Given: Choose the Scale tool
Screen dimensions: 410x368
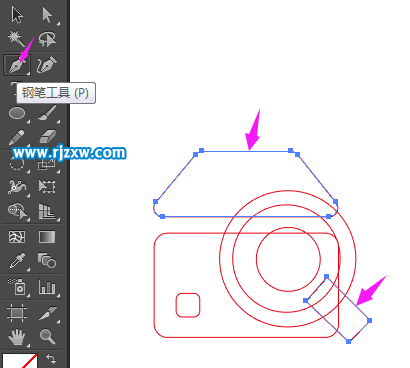Looking at the screenshot, I should 47,164.
